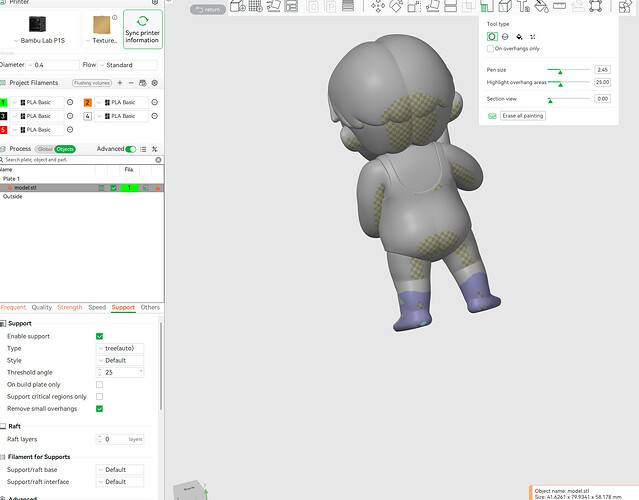Uncheck Enable support checkbox
This screenshot has height=500, width=639.
click(x=99, y=336)
